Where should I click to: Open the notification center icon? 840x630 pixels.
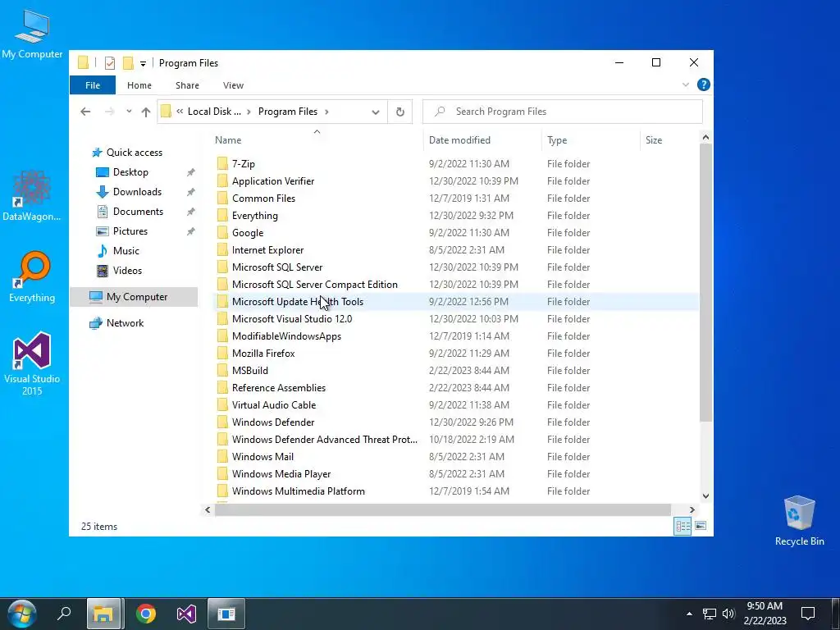tap(808, 614)
